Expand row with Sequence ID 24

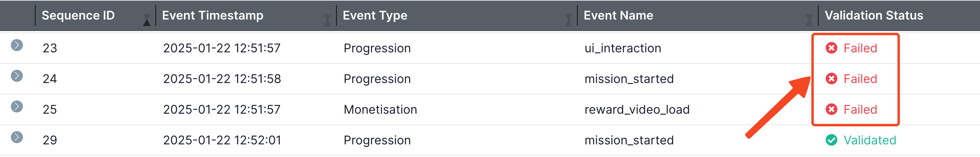(x=17, y=76)
